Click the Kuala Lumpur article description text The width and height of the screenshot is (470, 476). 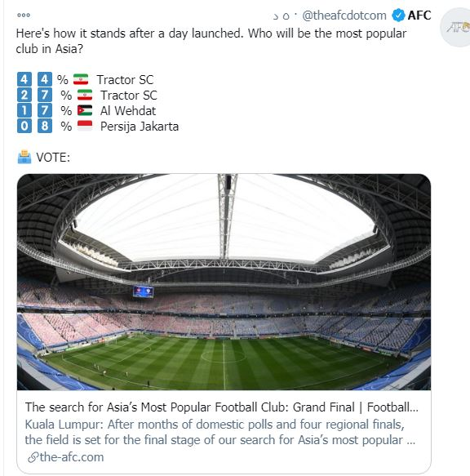[220, 432]
